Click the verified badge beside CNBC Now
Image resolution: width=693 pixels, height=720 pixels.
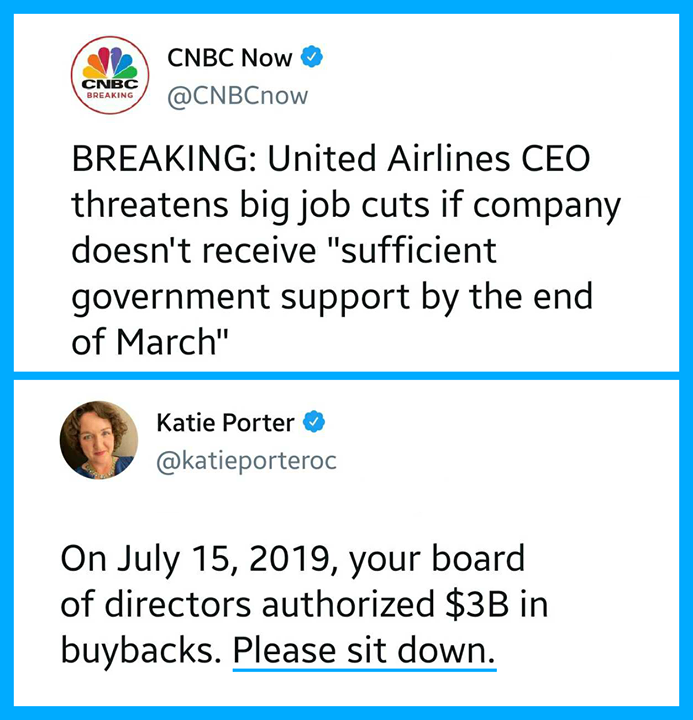pos(311,59)
